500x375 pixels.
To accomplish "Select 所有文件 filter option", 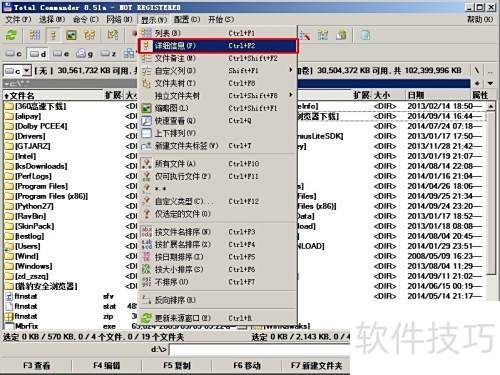I will (217, 164).
